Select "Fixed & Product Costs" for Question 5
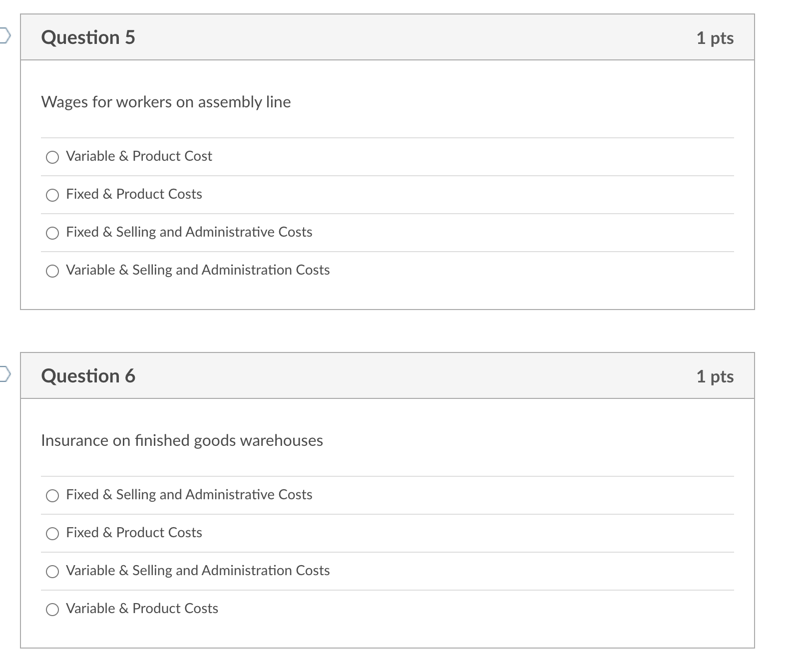Screen dimensions: 802x672 [x=52, y=195]
